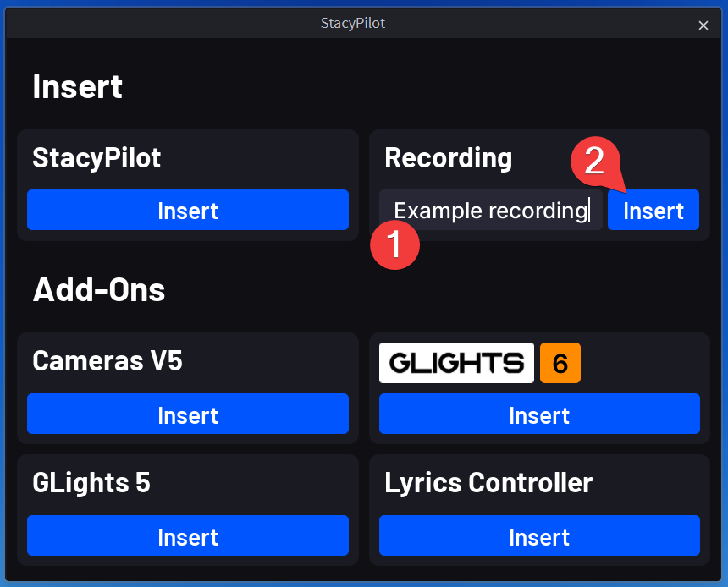Image resolution: width=728 pixels, height=587 pixels.
Task: Click the GLIGHTS logo image
Action: tap(456, 363)
